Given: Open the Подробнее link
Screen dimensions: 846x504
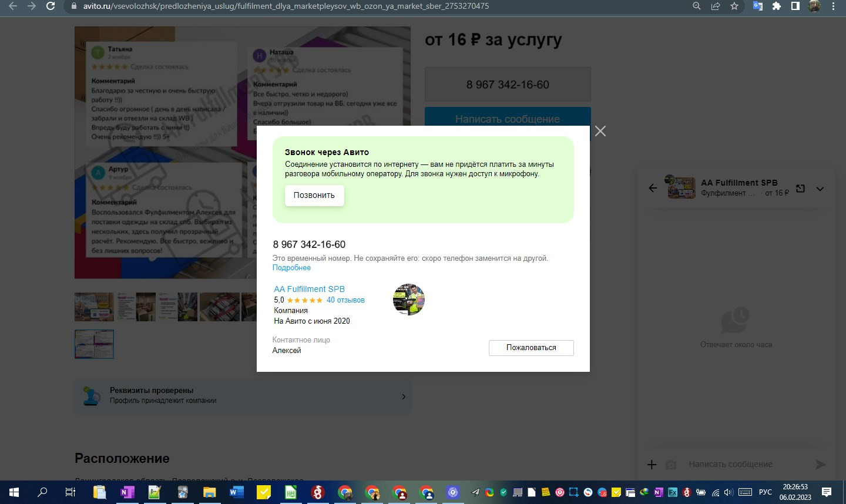Looking at the screenshot, I should [291, 267].
